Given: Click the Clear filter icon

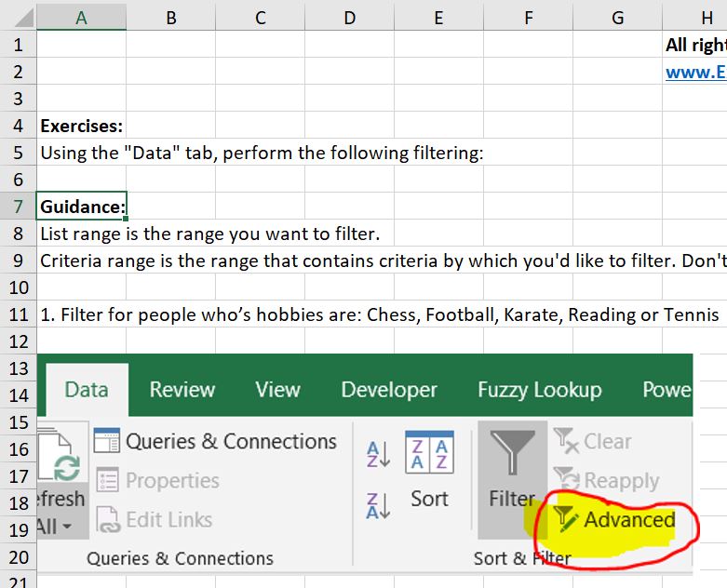Looking at the screenshot, I should click(x=566, y=442).
